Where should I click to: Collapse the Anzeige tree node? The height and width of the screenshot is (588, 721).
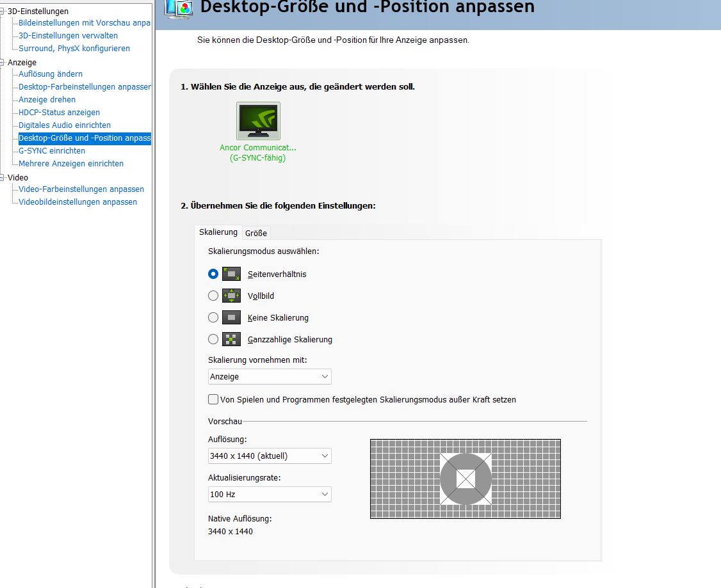[2, 62]
